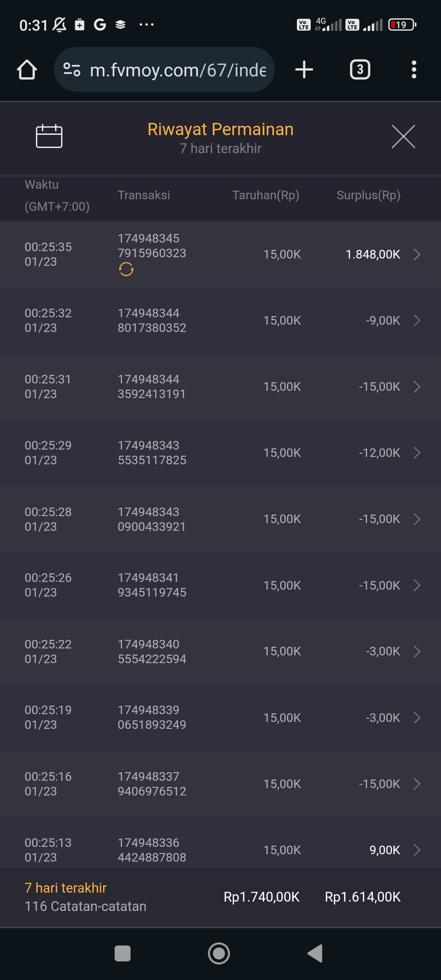The image size is (441, 980).
Task: Open details chevron for 00:25:22 row
Action: tap(417, 651)
